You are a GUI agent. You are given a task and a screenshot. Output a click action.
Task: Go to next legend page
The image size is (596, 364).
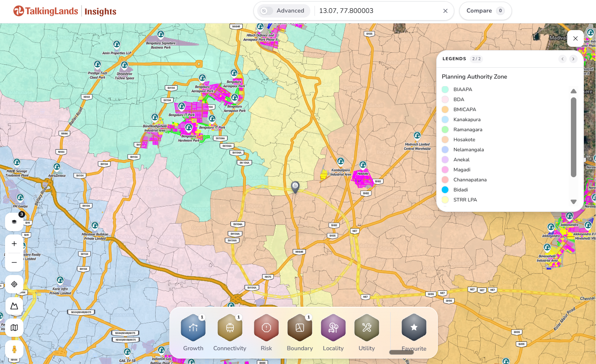coord(573,59)
